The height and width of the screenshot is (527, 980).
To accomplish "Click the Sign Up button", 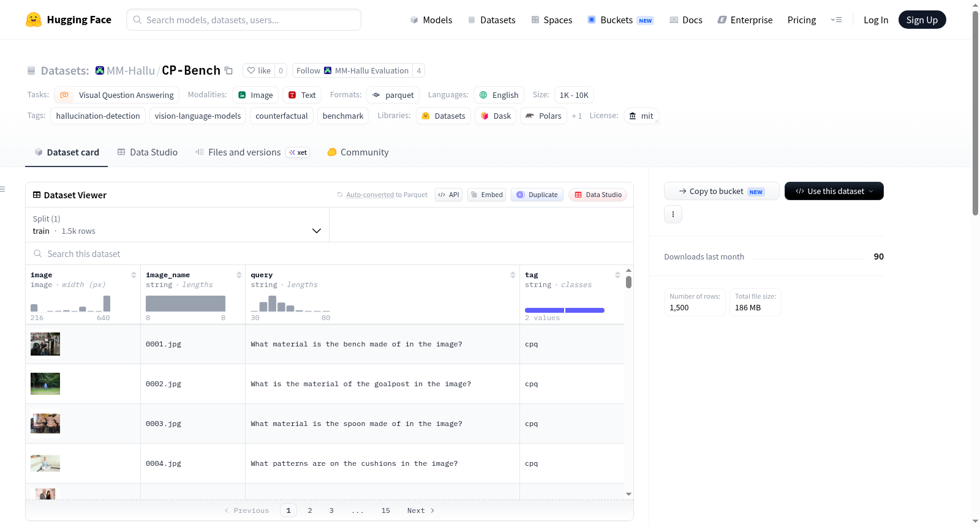I will point(922,20).
